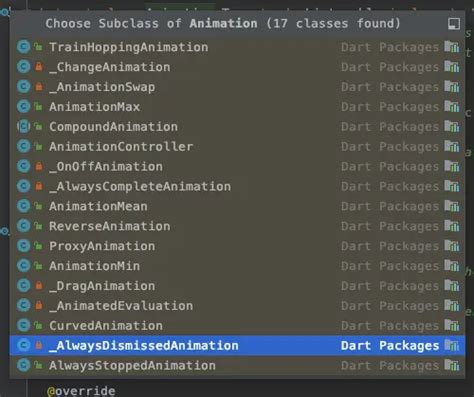This screenshot has width=474, height=397.
Task: Open popup in Find tool window icon
Action: [x=454, y=24]
